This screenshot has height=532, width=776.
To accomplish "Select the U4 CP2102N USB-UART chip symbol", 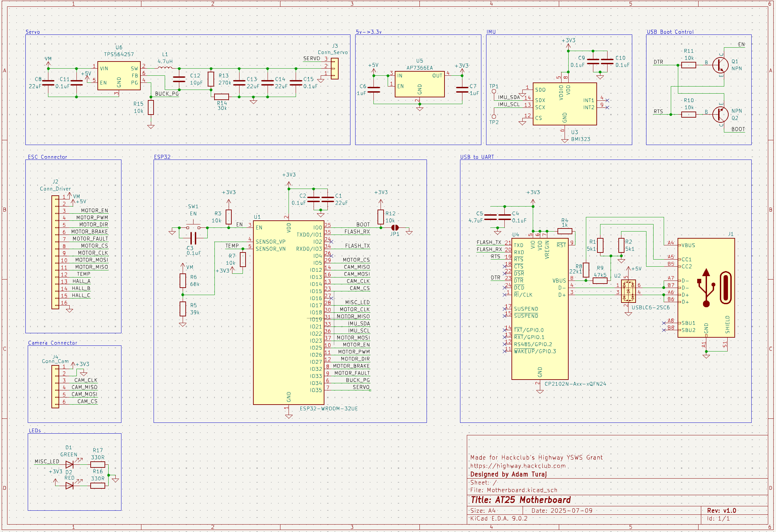I will click(540, 309).
